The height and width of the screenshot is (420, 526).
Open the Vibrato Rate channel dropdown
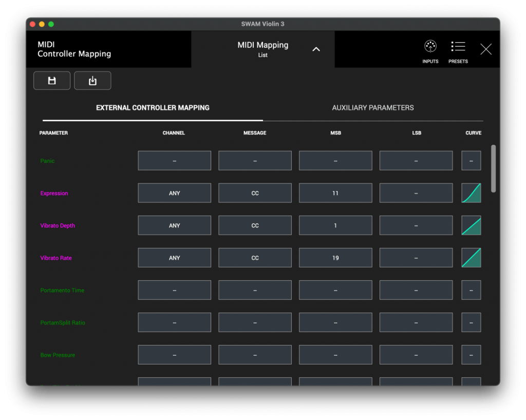point(174,258)
